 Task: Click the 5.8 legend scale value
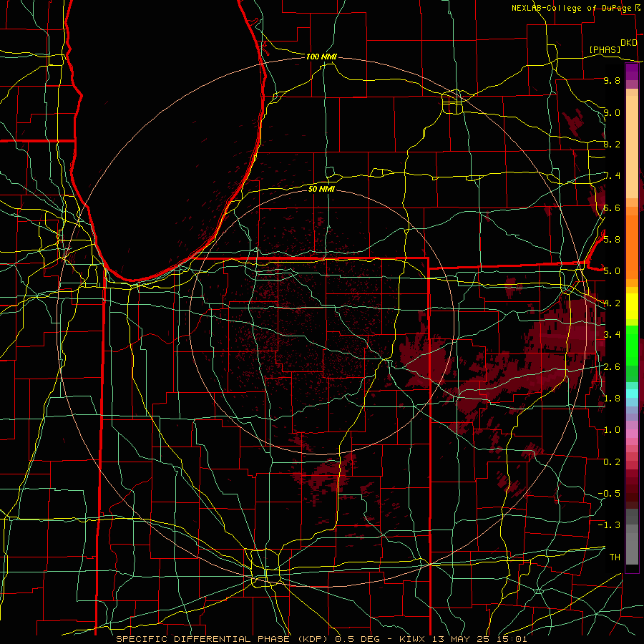612,240
